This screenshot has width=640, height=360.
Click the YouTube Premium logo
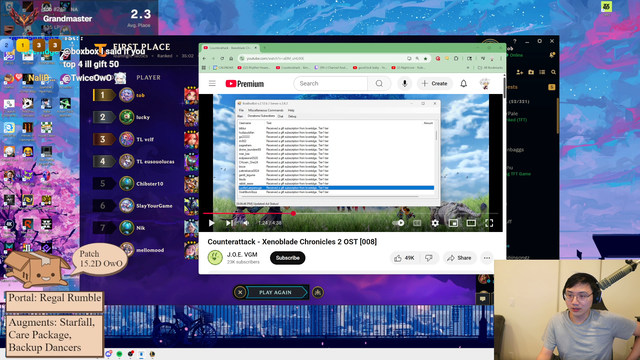(244, 84)
